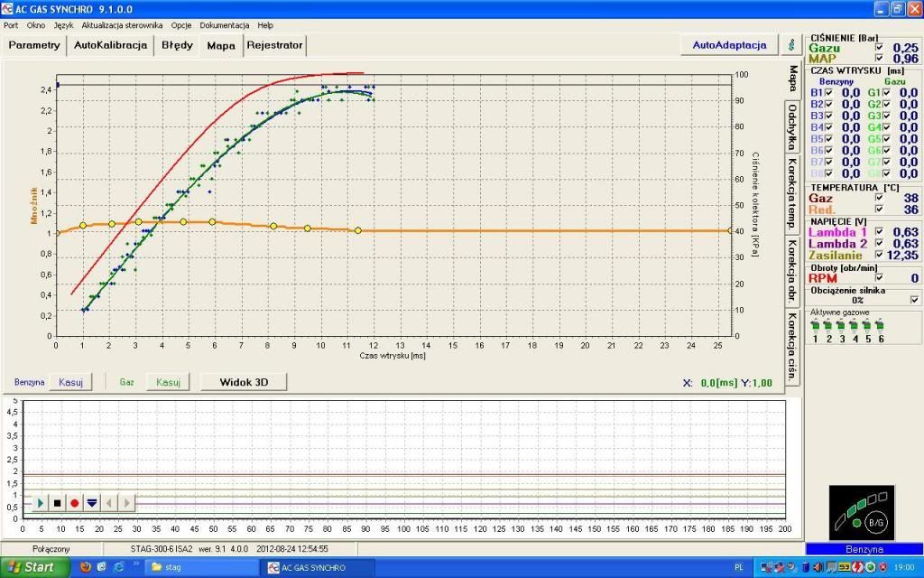Click the black stop button on the recorder
Image resolution: width=924 pixels, height=578 pixels.
58,503
